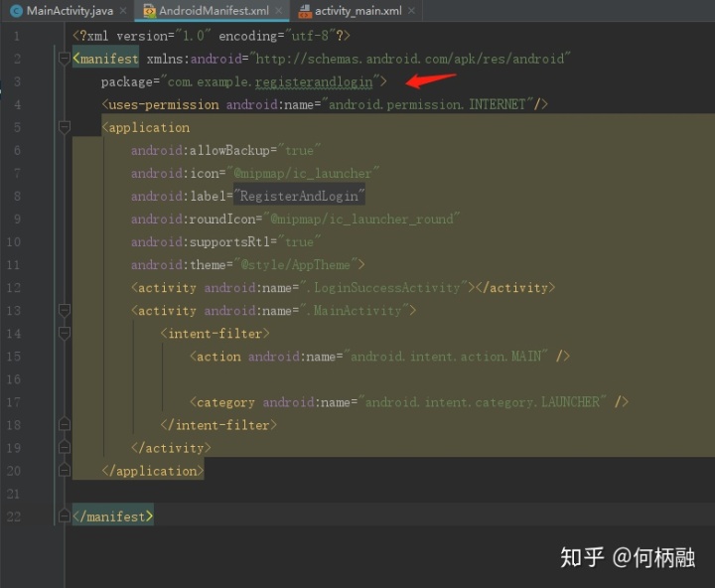715x588 pixels.
Task: Click the android.permission.INTERNET value
Action: point(427,105)
